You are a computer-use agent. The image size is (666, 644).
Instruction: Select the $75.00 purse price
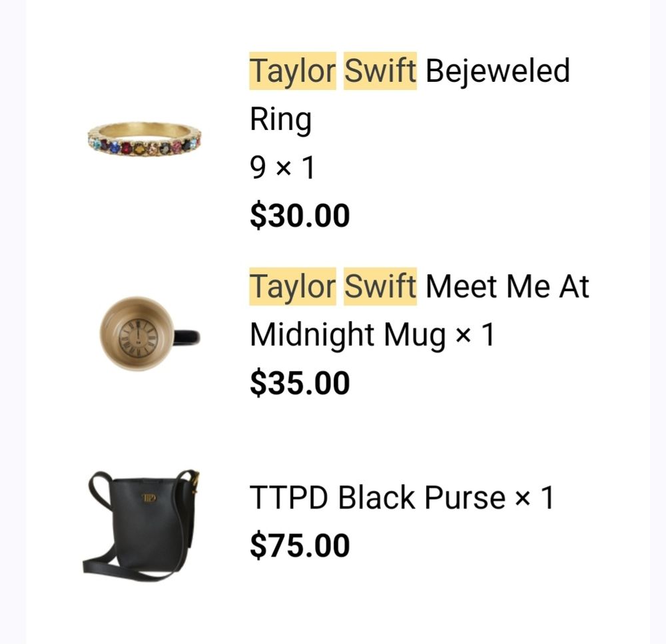coord(300,545)
